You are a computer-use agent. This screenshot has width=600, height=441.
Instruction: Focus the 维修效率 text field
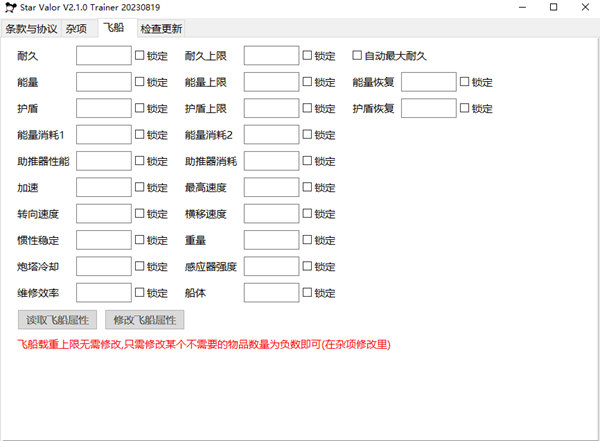pos(103,293)
